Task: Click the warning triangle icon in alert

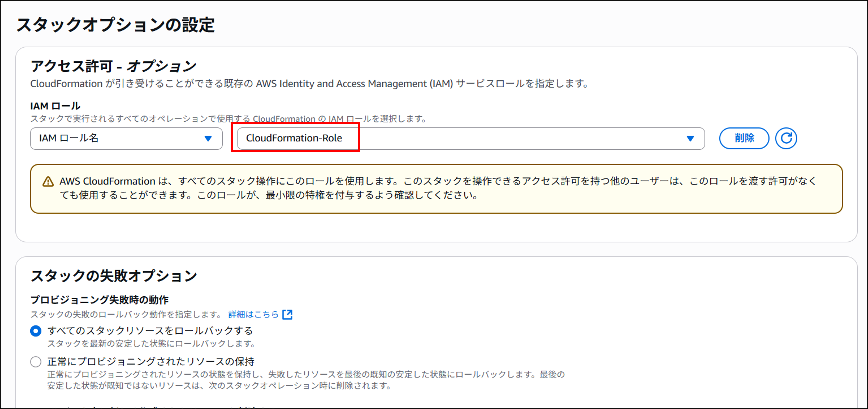Action: pos(48,182)
